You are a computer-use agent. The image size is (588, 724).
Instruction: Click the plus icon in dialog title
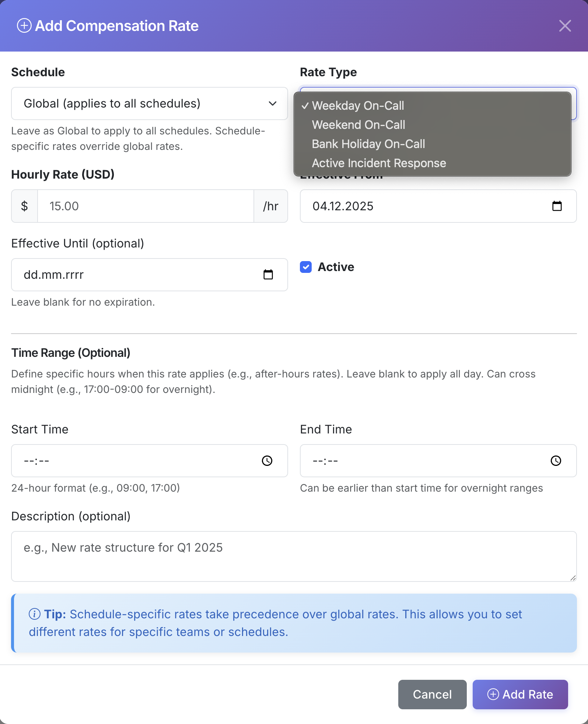pos(24,26)
